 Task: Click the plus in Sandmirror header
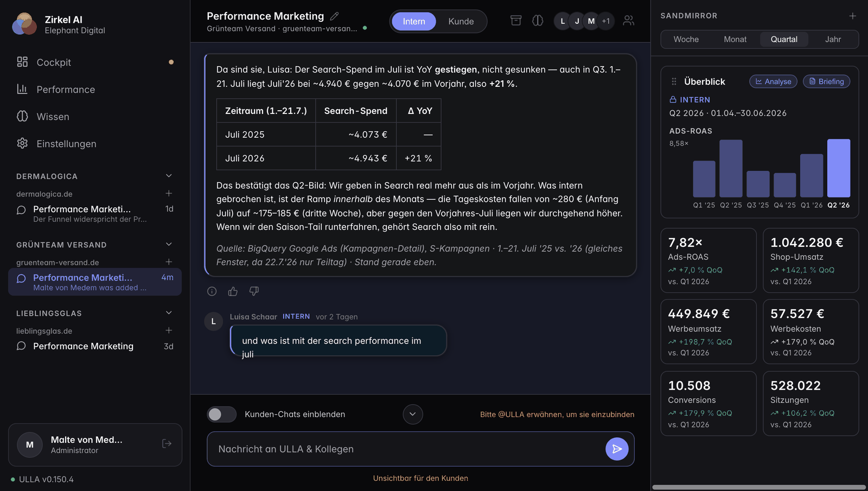point(853,16)
